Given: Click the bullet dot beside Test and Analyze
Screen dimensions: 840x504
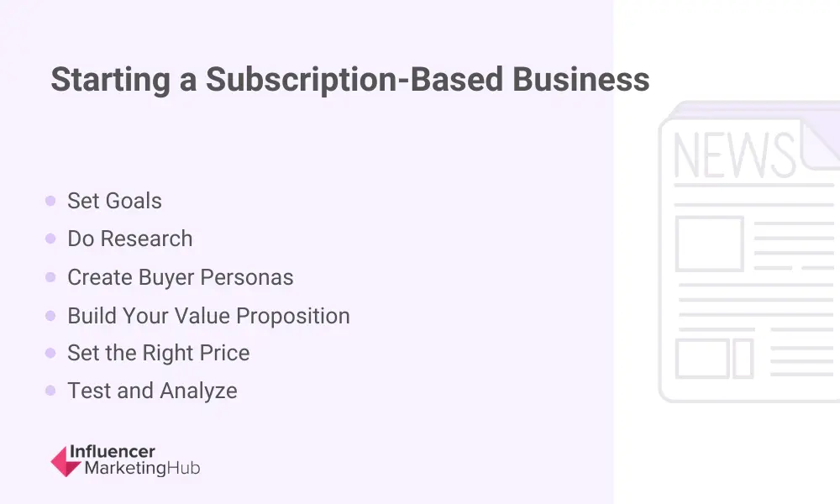Looking at the screenshot, I should [50, 391].
